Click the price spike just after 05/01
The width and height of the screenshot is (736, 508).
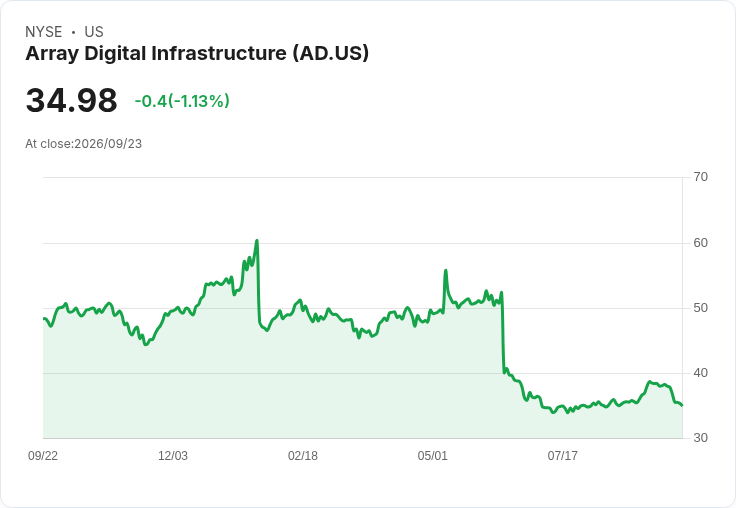[445, 270]
